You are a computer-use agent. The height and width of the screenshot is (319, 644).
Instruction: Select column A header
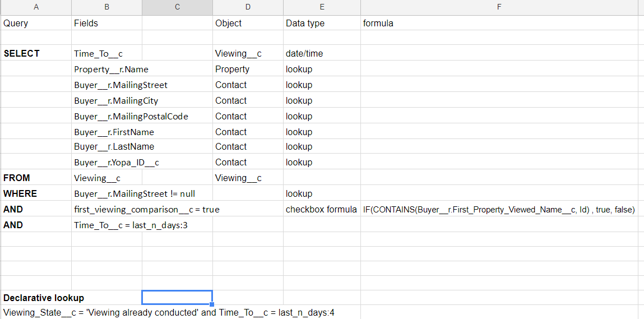[36, 7]
